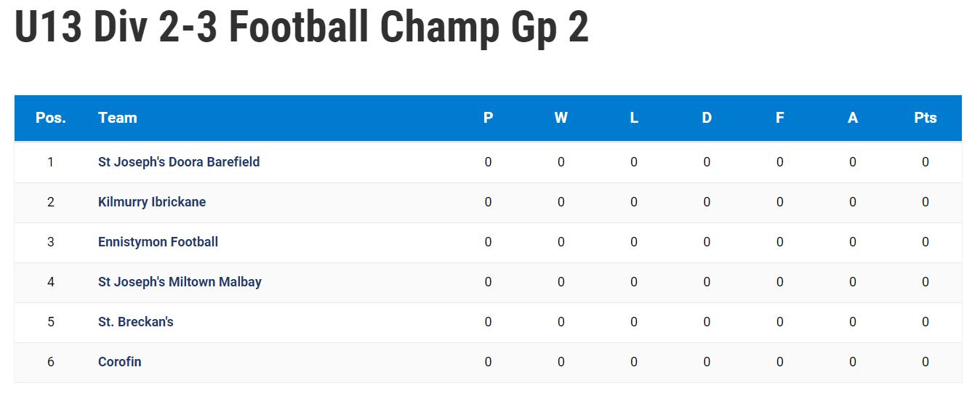Click the Pts column header
Screen dimensions: 980x399
tap(925, 118)
